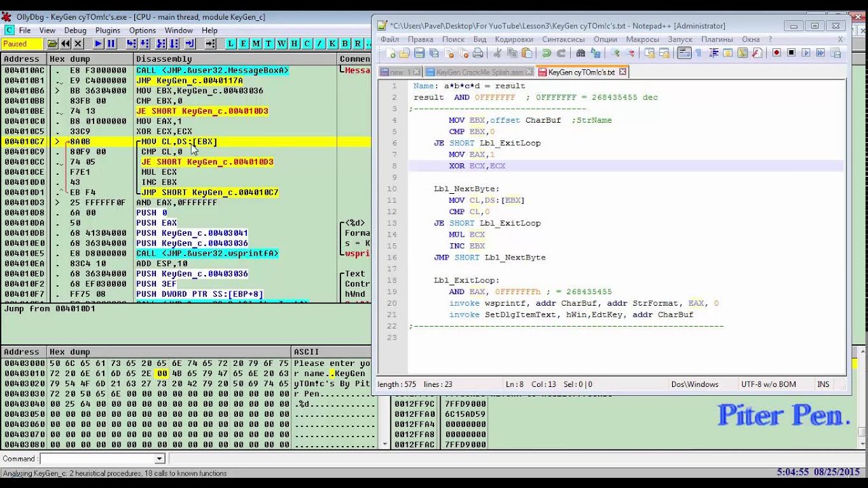Redo arrow icon in Notepad++
Viewport: 868px width, 488px height.
[x=561, y=53]
